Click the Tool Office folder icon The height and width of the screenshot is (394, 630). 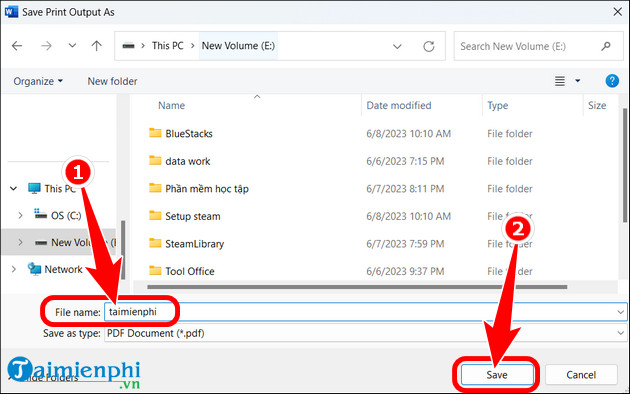[155, 270]
